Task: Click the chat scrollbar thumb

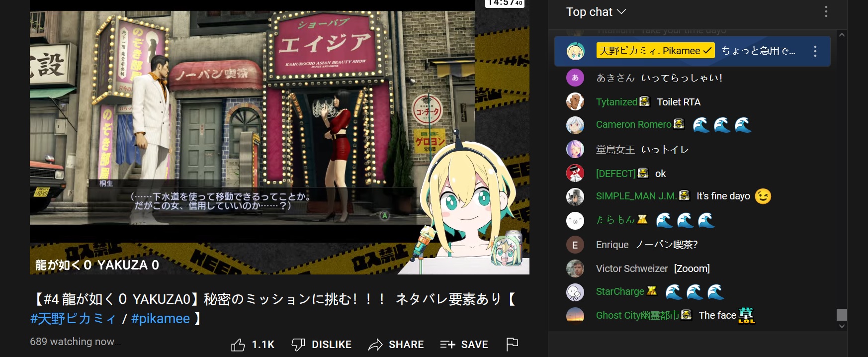Action: (842, 314)
